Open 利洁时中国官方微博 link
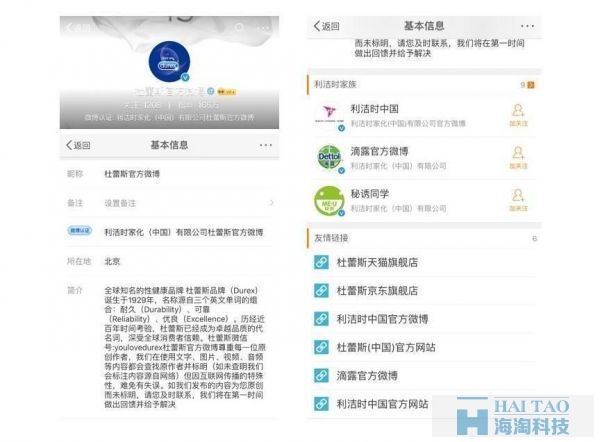600x442 pixels. 382,319
